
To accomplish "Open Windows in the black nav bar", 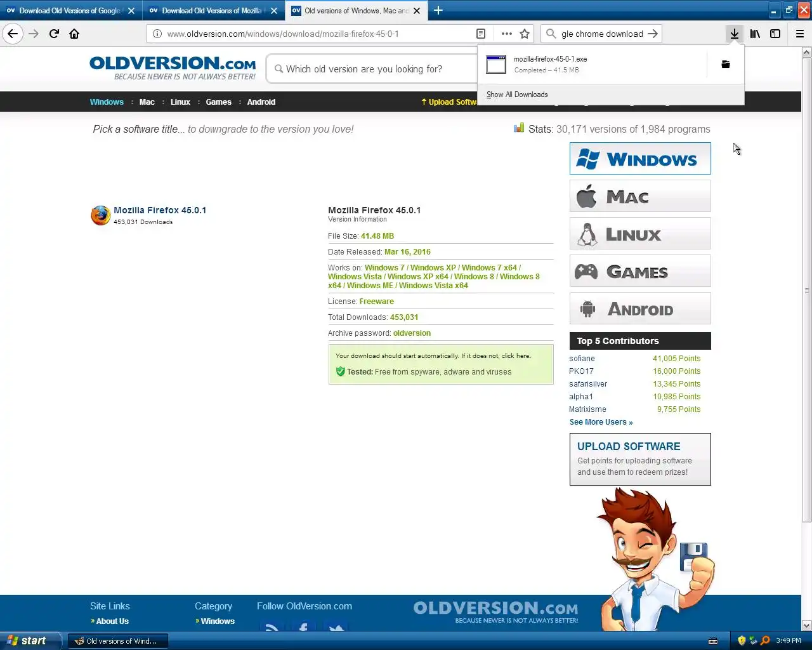I will 107,102.
